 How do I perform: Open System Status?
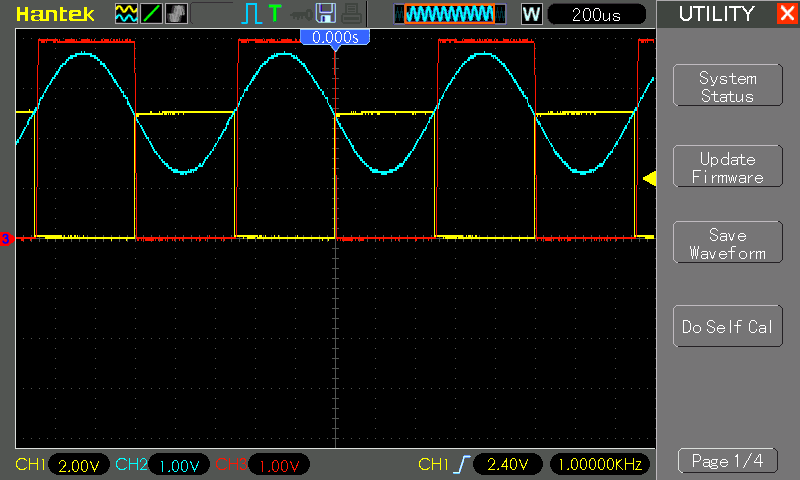click(728, 85)
